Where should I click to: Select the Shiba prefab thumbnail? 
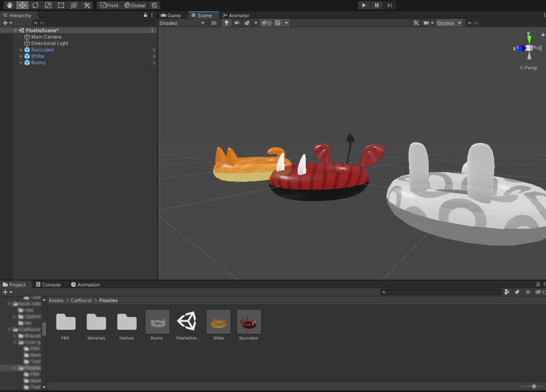[218, 323]
